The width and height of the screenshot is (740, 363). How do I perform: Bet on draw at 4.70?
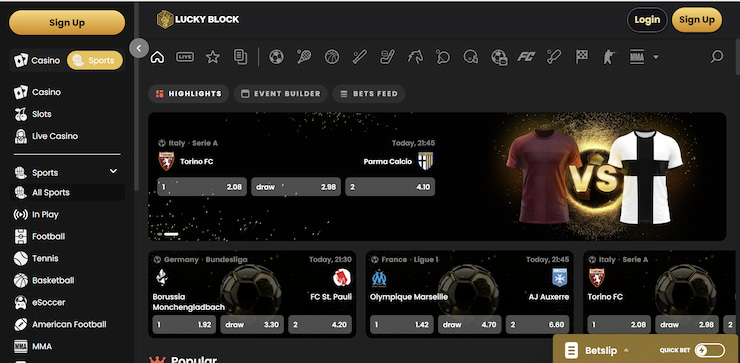coord(470,325)
